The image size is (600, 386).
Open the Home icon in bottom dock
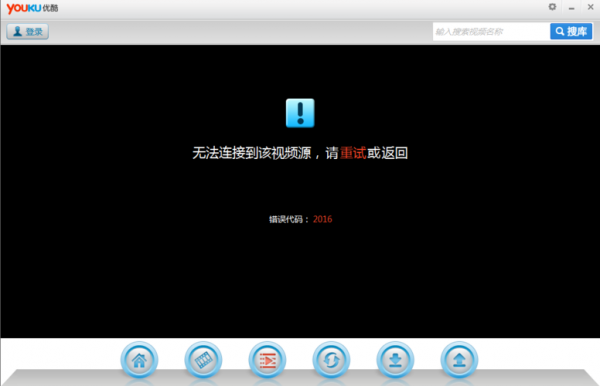tap(139, 360)
